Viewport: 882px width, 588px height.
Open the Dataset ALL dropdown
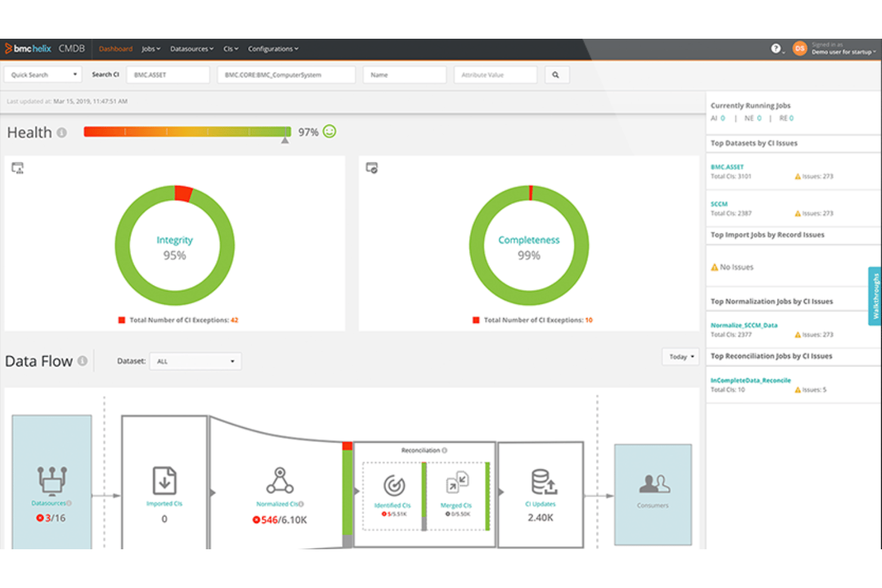[195, 361]
